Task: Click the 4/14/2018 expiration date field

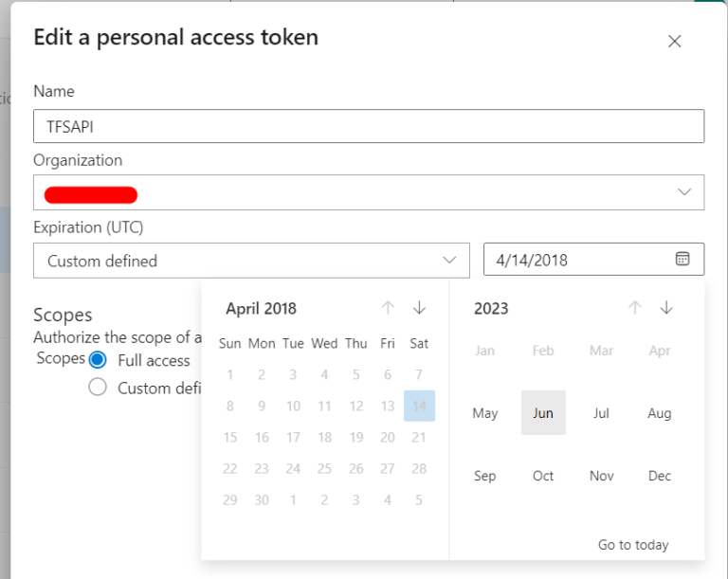Action: [578, 261]
